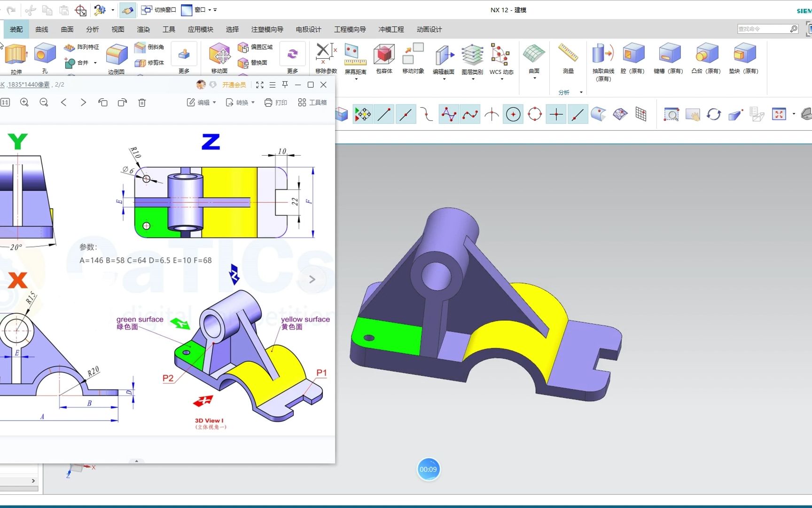The width and height of the screenshot is (812, 508).
Task: Toggle the arc center snap option
Action: (513, 114)
